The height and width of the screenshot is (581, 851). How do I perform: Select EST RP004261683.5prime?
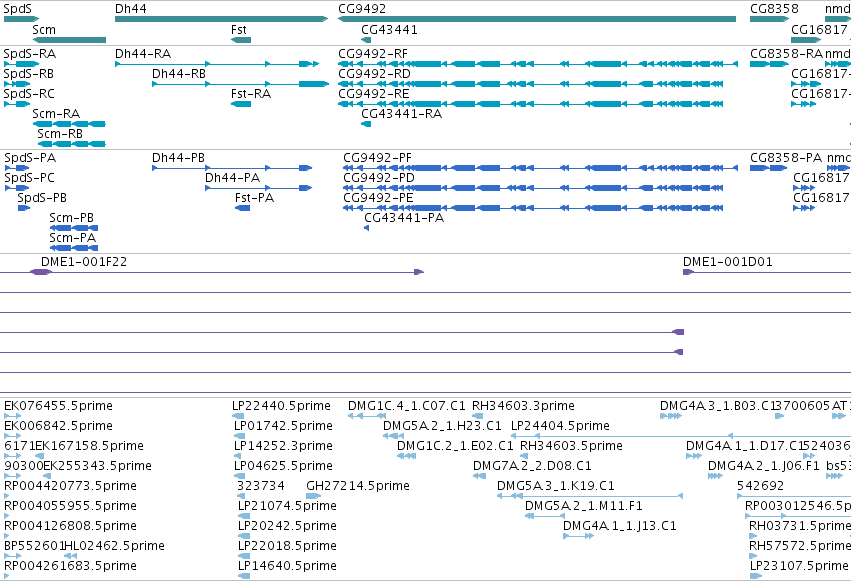[x=70, y=566]
